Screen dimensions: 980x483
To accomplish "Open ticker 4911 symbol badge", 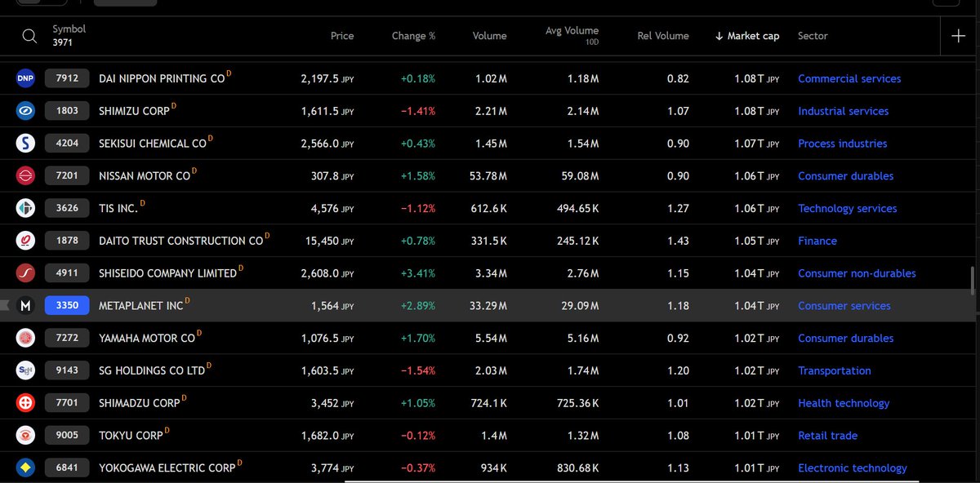I will point(67,273).
